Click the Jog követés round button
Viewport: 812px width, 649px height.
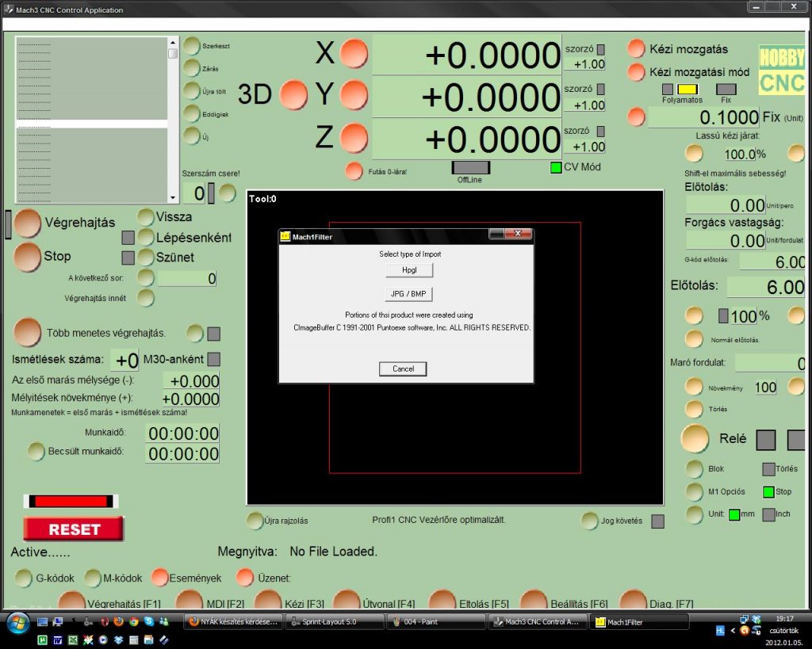pos(589,521)
